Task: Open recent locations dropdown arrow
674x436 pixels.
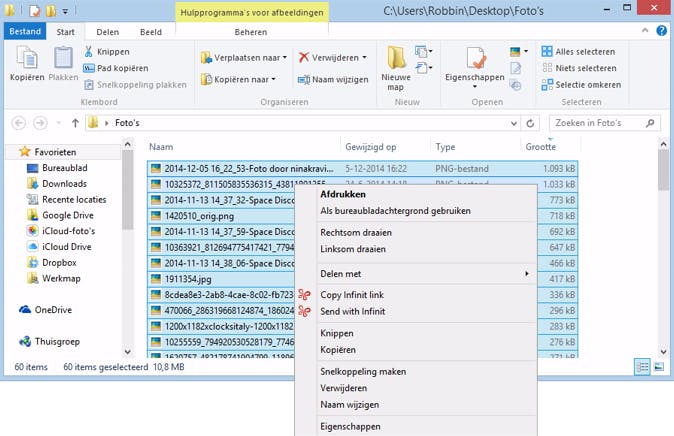Action: click(58, 123)
